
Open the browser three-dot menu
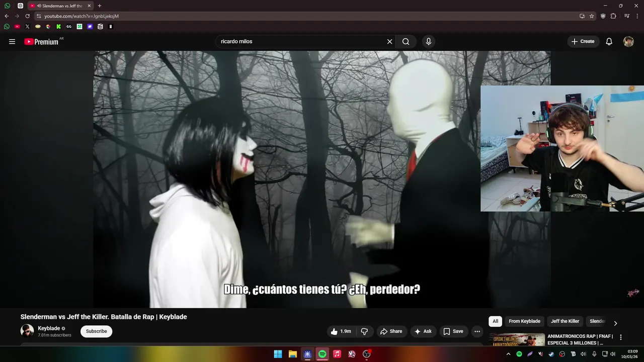[637, 16]
